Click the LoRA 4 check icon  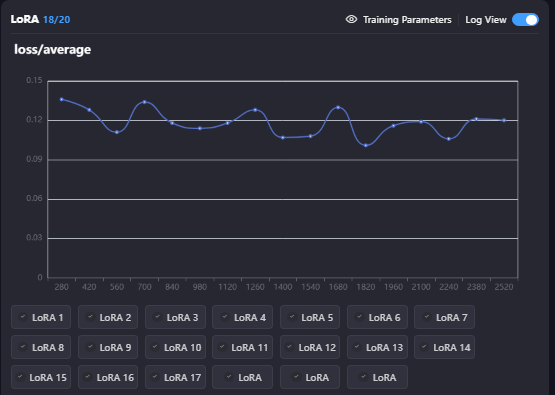click(x=225, y=317)
